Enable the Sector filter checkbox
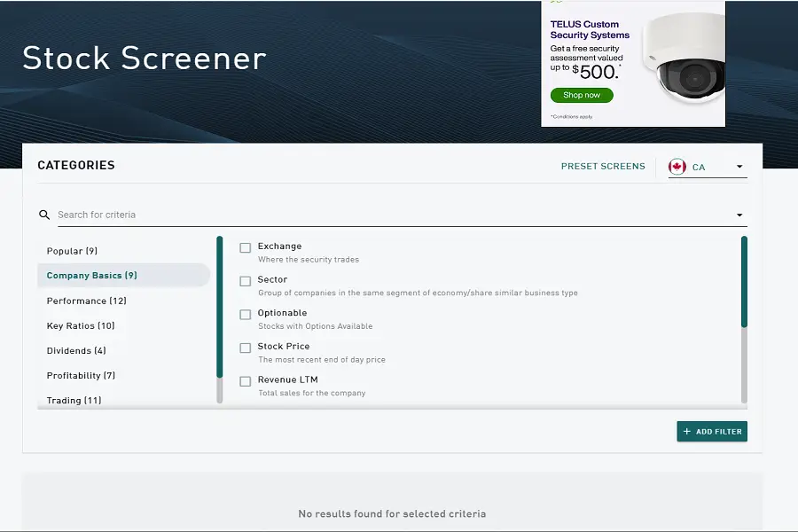This screenshot has width=798, height=532. 246,281
